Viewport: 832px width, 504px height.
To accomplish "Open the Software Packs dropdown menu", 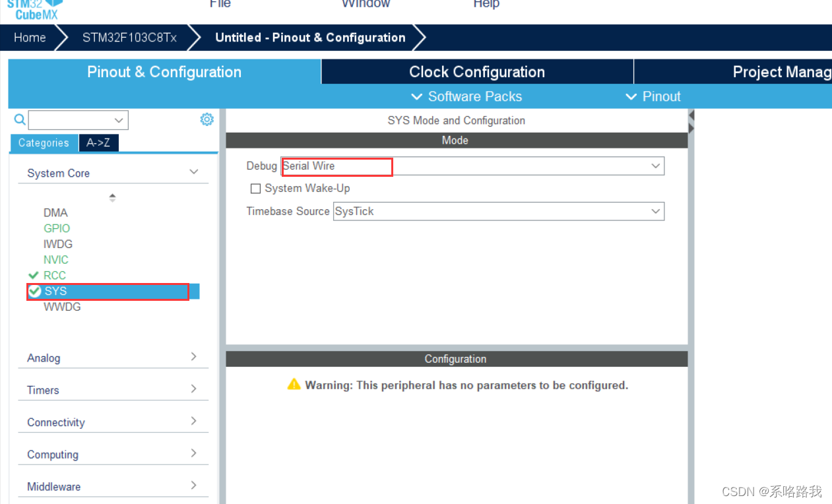I will tap(466, 96).
